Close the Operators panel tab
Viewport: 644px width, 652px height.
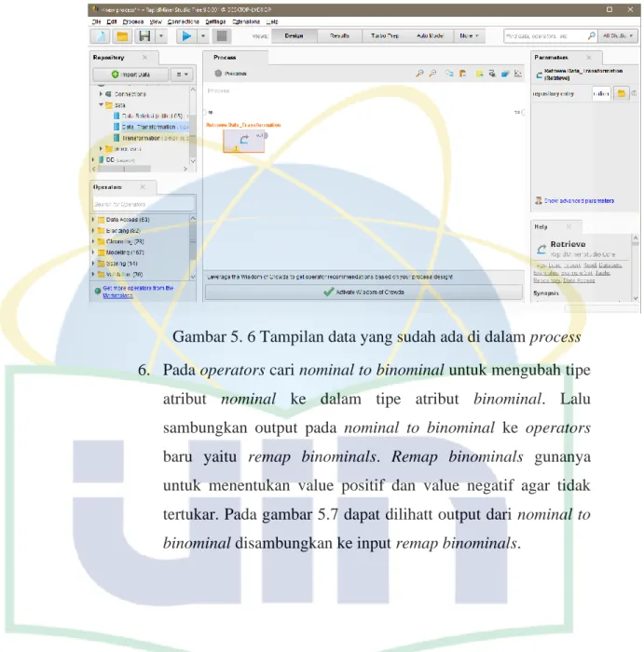pyautogui.click(x=143, y=187)
